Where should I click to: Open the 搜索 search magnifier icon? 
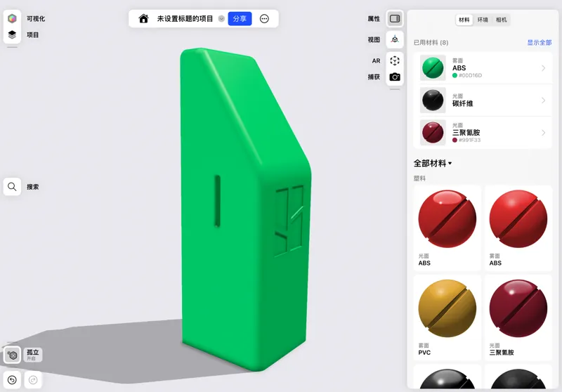12,187
